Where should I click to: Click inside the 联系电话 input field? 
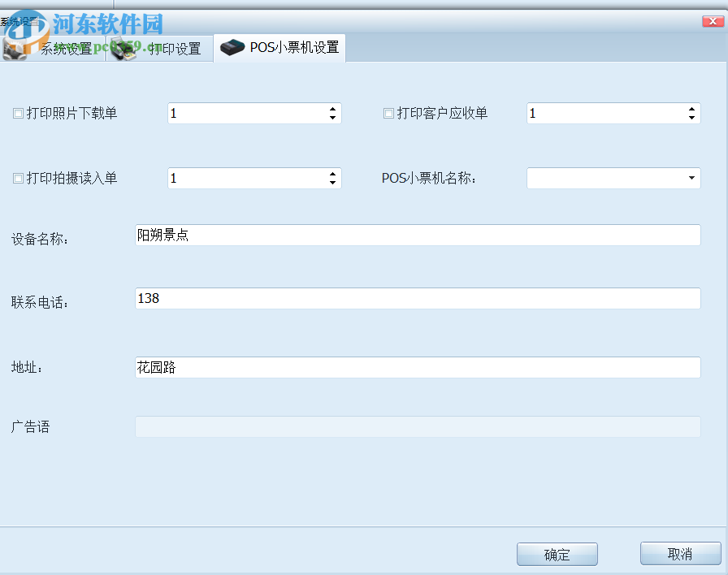click(x=406, y=298)
